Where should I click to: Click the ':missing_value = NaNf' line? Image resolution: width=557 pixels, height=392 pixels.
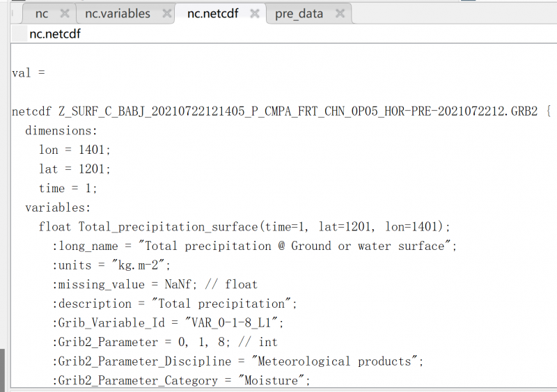(155, 284)
